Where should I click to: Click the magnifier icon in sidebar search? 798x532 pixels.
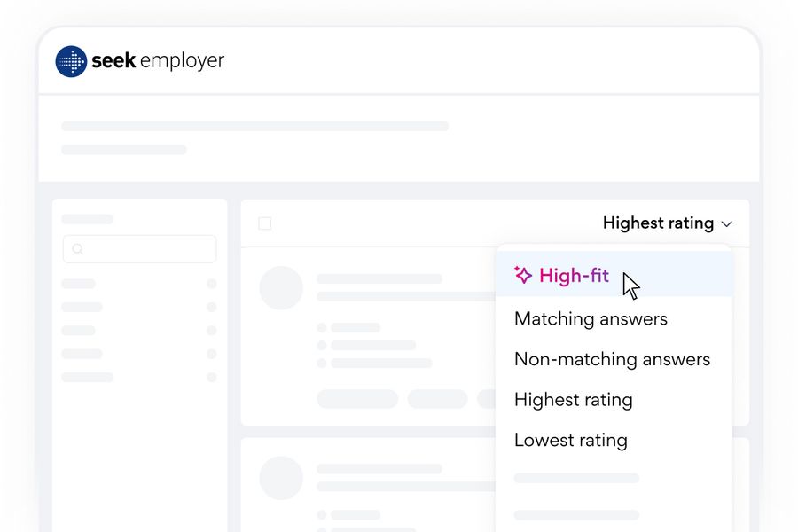click(x=78, y=249)
